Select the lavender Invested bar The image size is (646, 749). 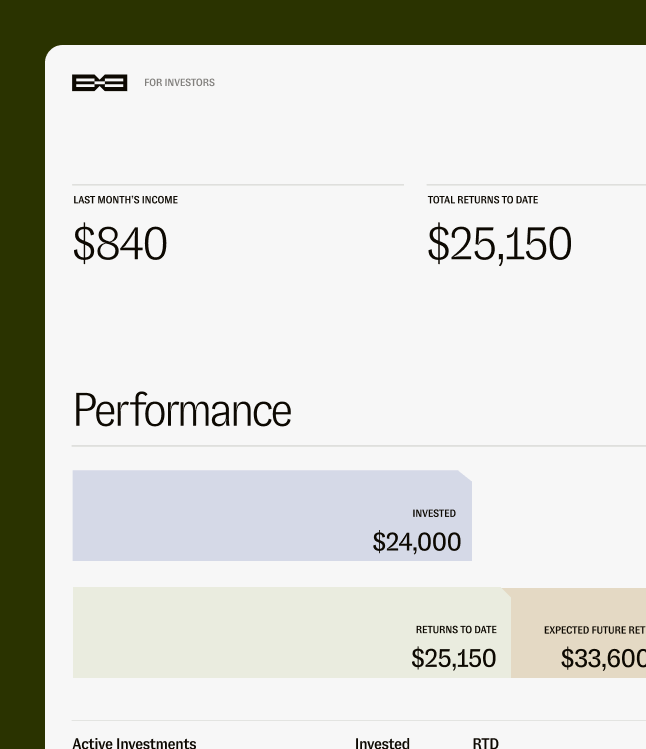click(272, 515)
